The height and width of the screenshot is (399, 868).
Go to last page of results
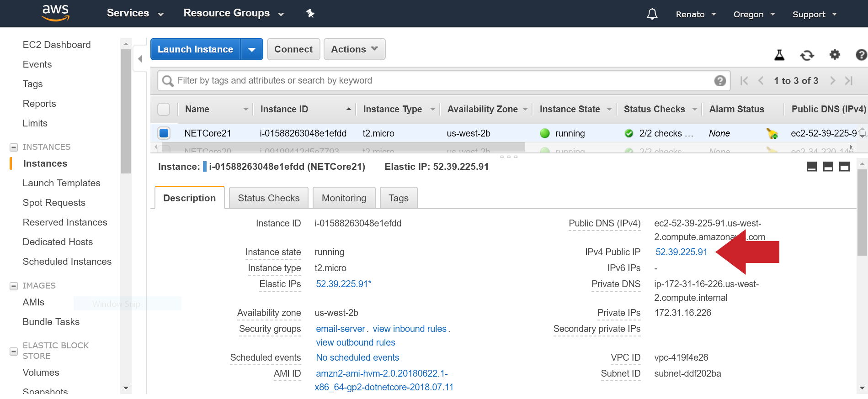[849, 81]
